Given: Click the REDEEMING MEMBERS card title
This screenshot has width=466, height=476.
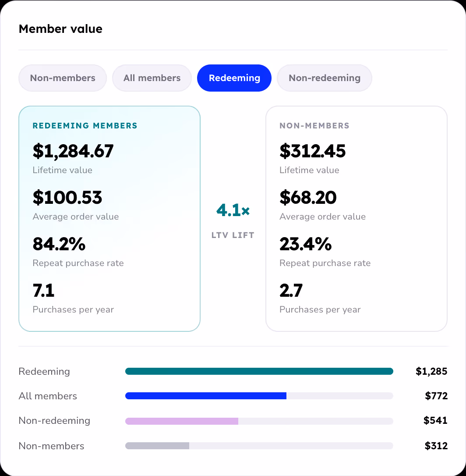Looking at the screenshot, I should 85,126.
